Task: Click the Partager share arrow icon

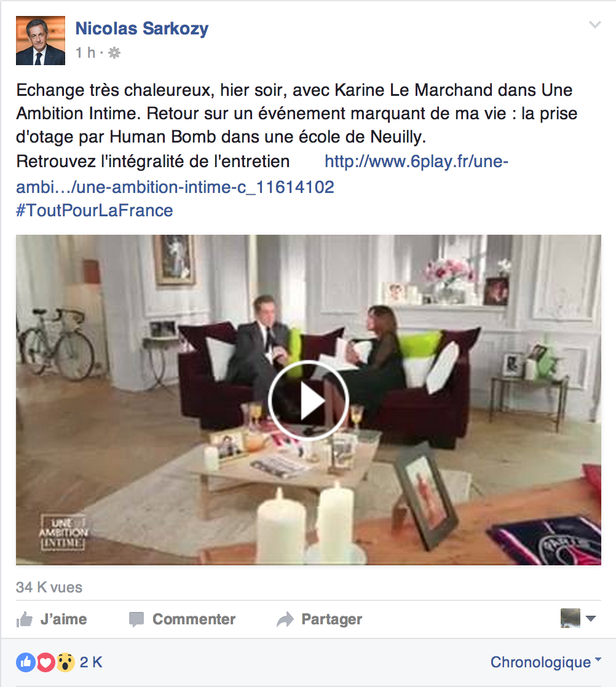Action: point(285,619)
